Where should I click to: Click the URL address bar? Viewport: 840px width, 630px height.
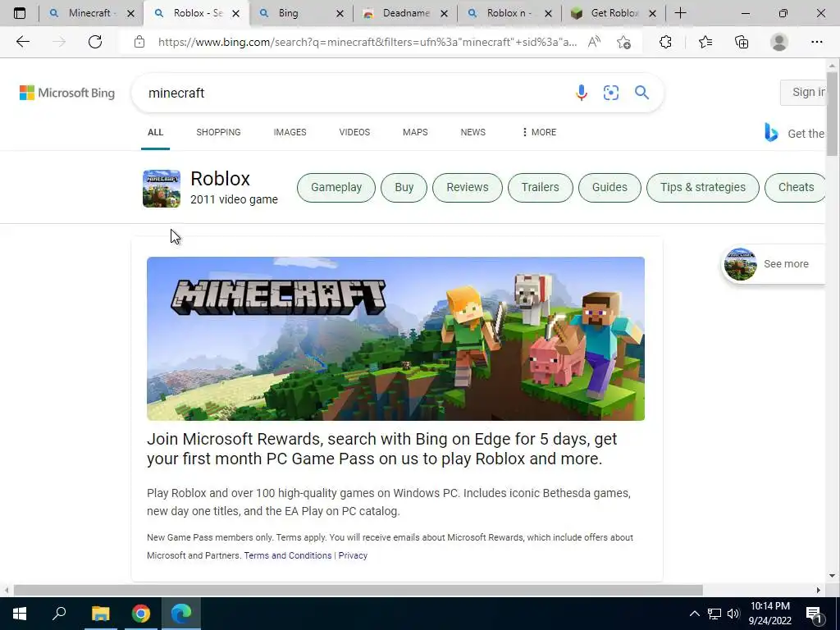(367, 42)
